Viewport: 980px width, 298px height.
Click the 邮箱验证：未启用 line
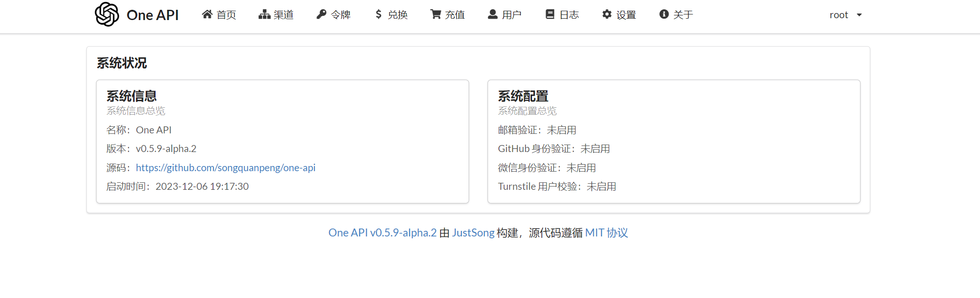pos(537,130)
